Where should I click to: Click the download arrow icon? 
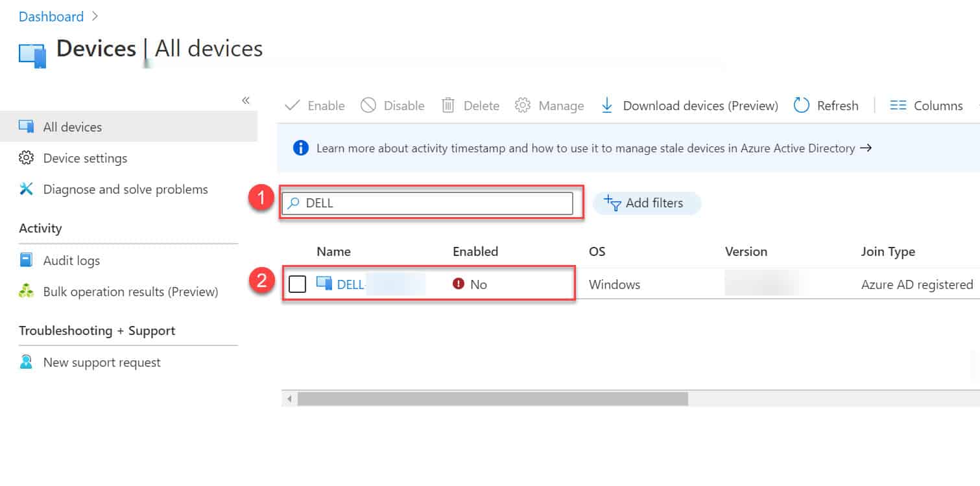coord(607,105)
